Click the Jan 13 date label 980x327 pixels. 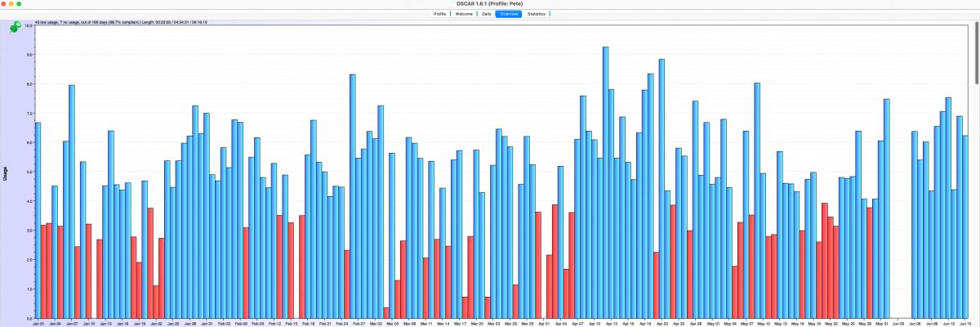pos(105,324)
